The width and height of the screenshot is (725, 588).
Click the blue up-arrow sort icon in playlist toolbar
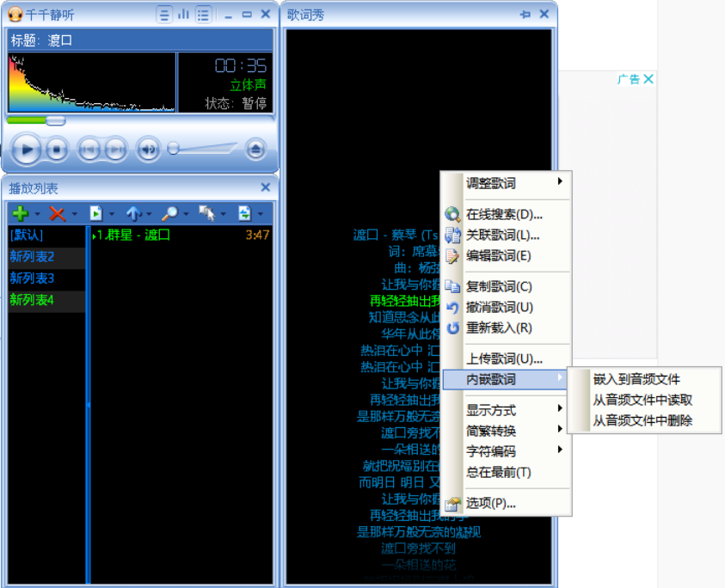tap(134, 212)
